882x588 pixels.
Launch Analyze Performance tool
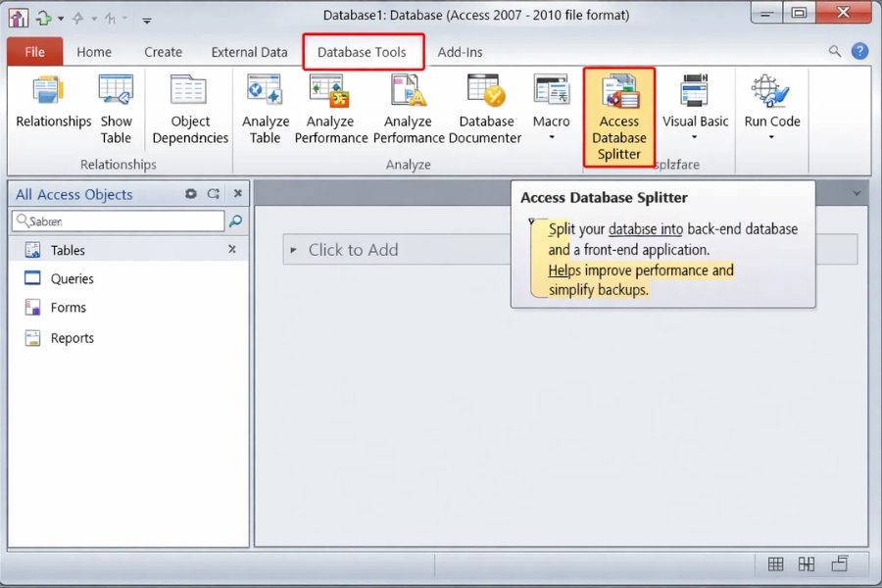point(330,108)
